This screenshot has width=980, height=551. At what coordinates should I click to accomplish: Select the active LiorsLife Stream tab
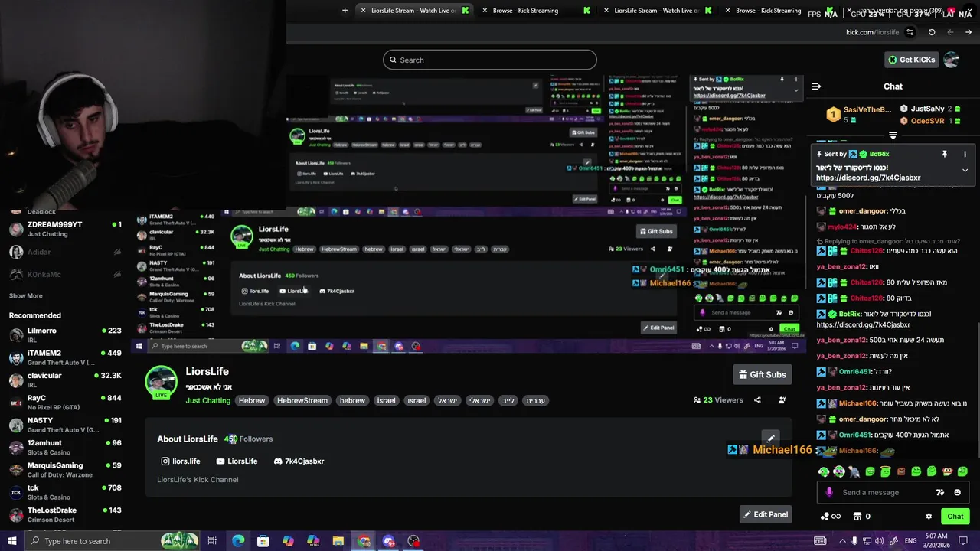pyautogui.click(x=413, y=11)
